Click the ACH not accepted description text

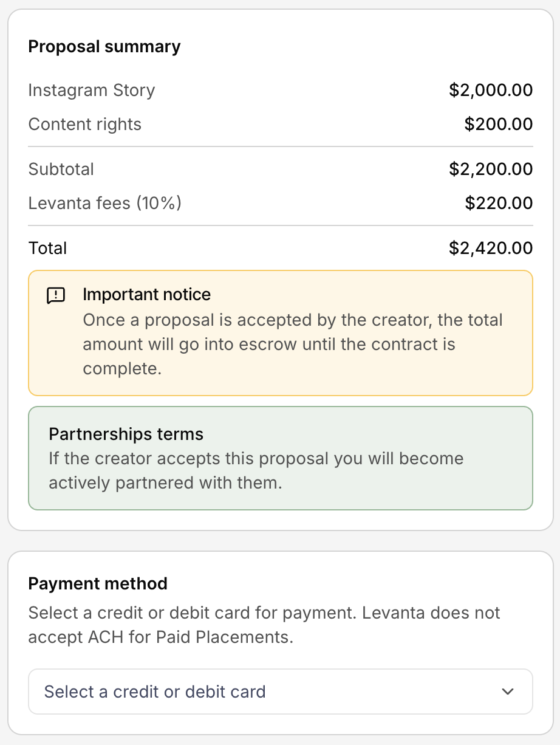click(264, 625)
